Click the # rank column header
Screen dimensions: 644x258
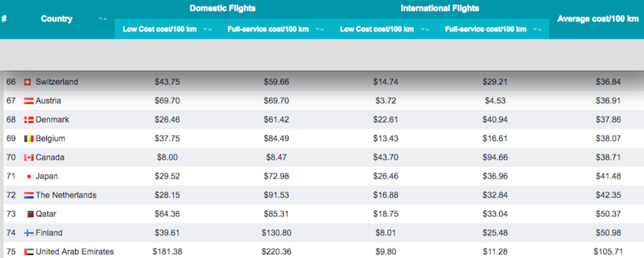[x=4, y=19]
